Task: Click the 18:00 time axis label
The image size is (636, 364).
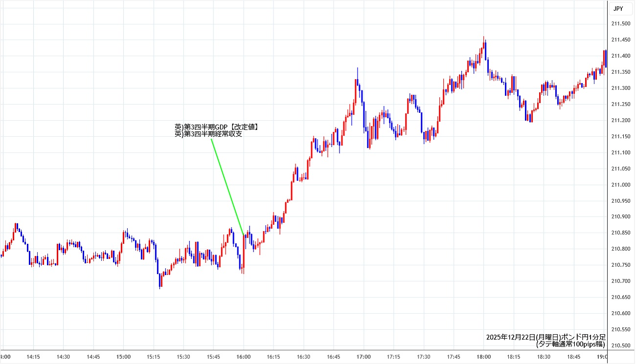Action: click(x=484, y=357)
